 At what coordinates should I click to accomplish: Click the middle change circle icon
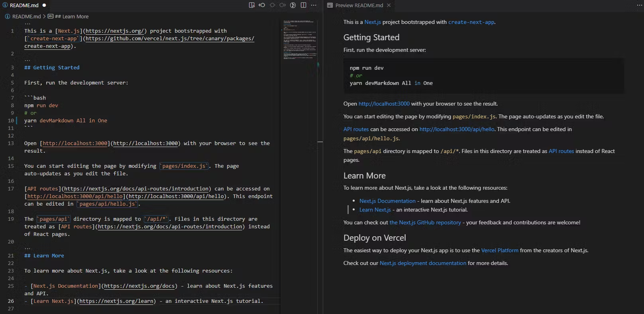pyautogui.click(x=272, y=5)
